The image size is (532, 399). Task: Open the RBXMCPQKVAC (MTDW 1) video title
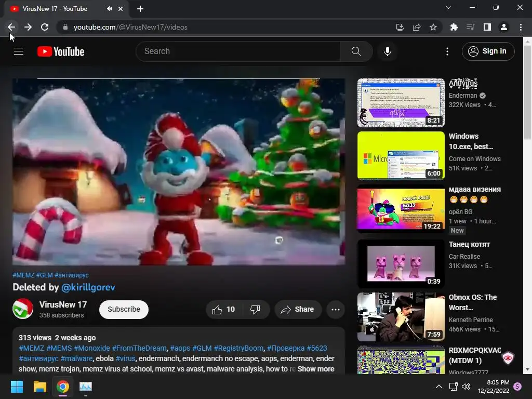(475, 355)
